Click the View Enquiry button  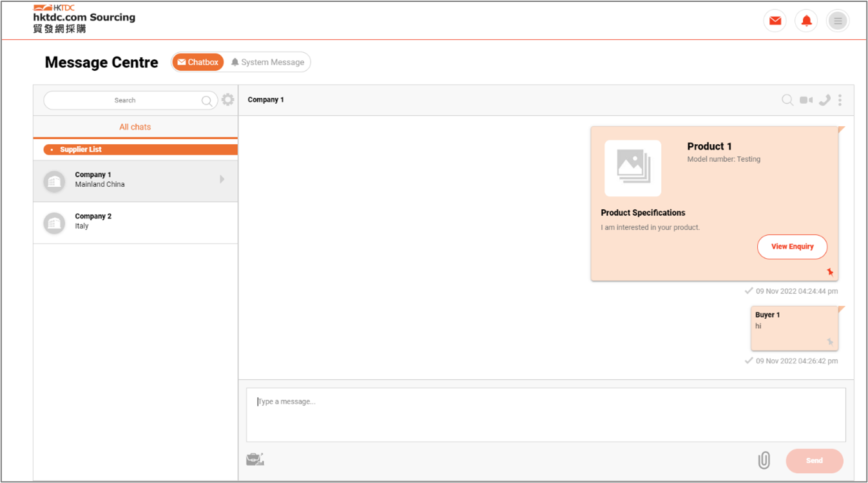tap(792, 247)
